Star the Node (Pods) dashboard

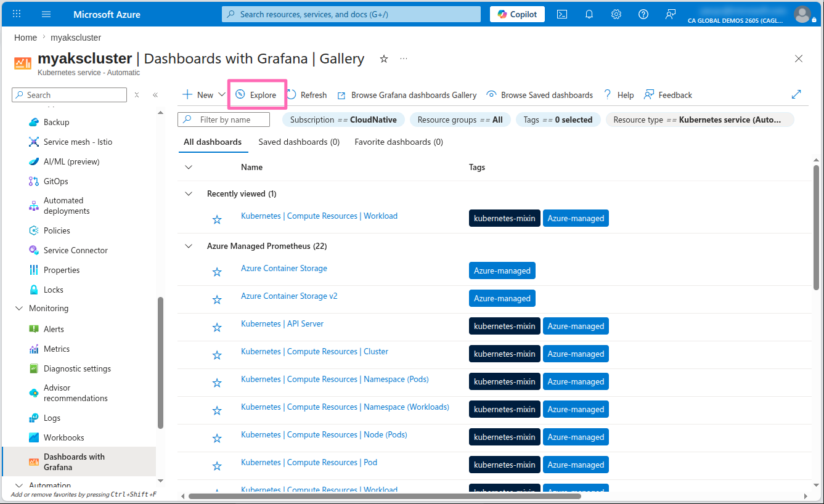click(217, 438)
